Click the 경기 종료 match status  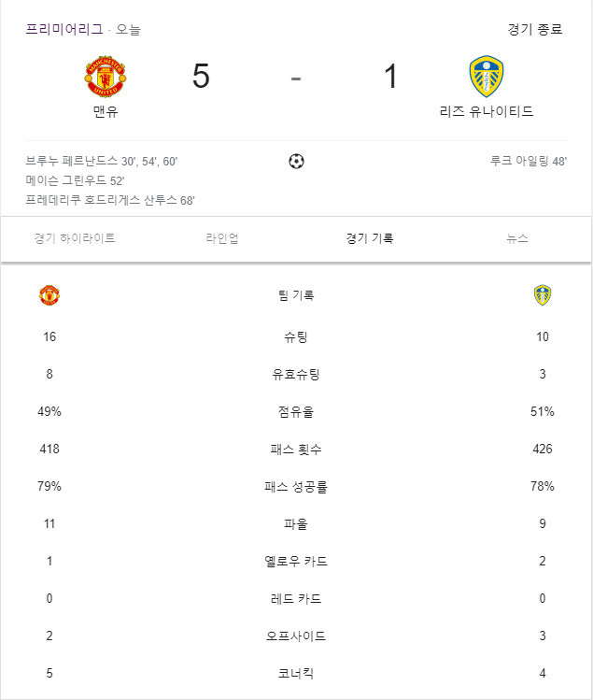click(535, 30)
